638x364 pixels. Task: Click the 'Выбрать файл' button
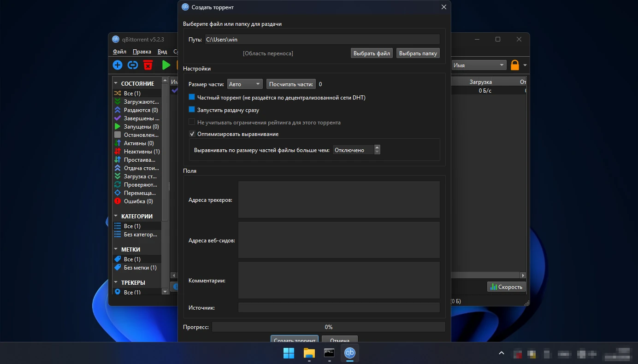click(372, 53)
